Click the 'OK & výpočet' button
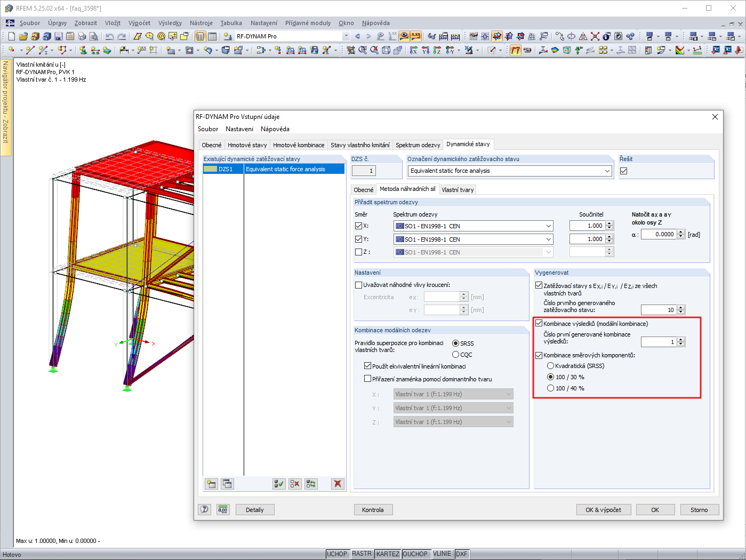Viewport: 746px width, 560px height. [x=603, y=510]
